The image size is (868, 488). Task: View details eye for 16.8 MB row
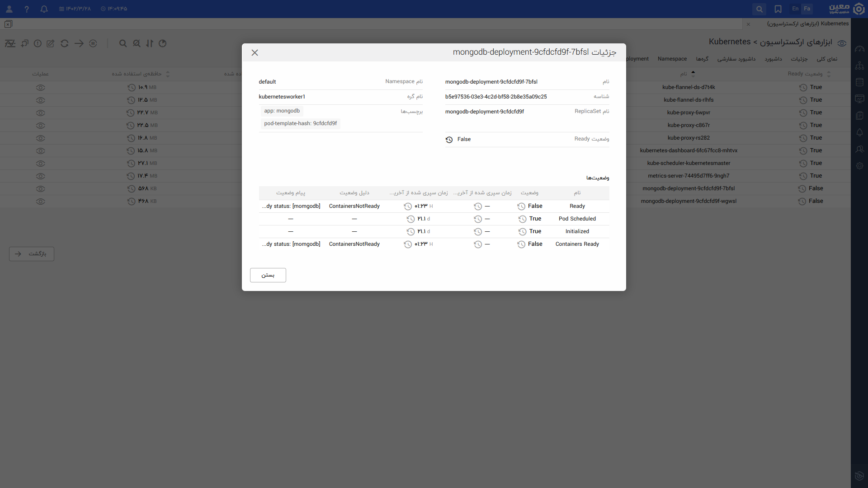41,138
